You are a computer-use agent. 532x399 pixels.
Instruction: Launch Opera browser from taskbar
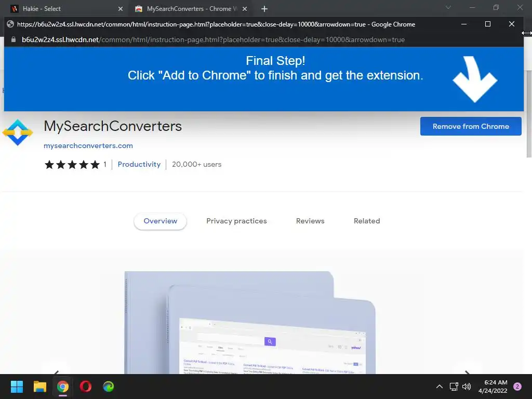[x=86, y=387]
